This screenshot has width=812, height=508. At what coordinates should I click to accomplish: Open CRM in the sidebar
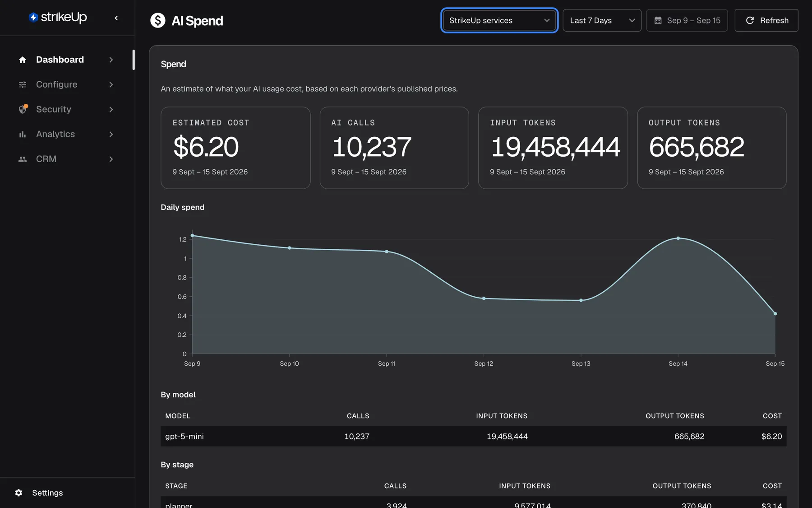coord(67,159)
